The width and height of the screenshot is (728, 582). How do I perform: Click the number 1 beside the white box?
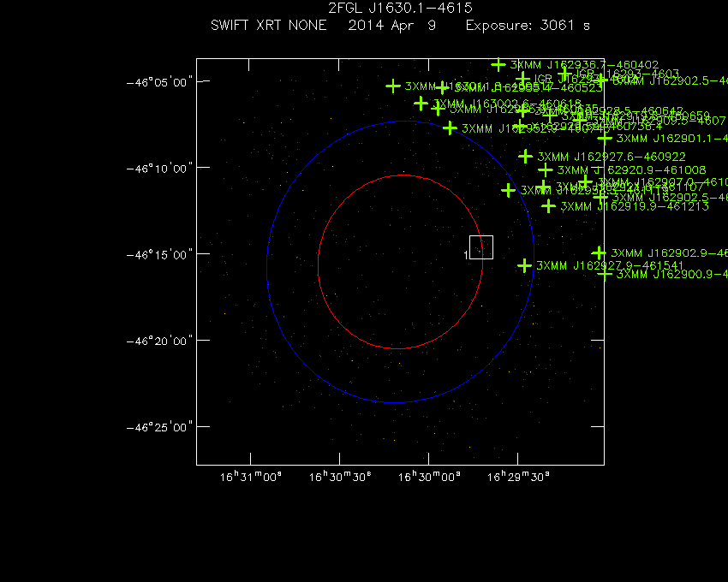point(466,255)
